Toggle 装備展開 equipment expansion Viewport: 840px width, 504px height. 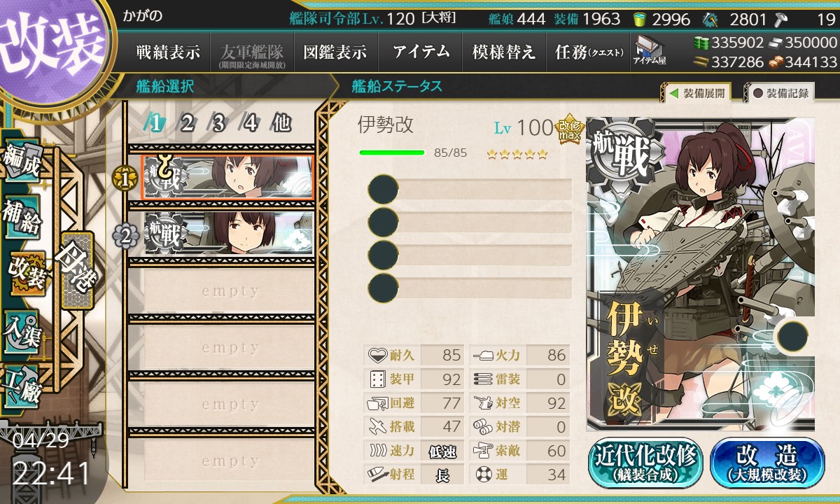[696, 93]
